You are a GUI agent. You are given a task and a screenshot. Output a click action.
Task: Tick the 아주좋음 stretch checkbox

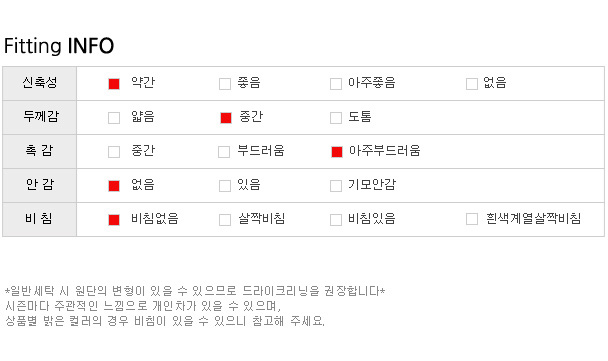tap(336, 84)
